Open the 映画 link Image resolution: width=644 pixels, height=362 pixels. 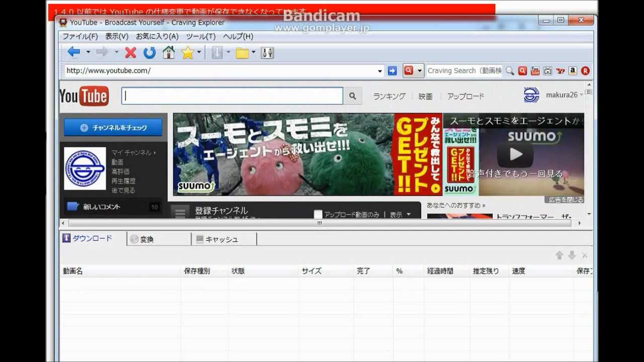426,96
